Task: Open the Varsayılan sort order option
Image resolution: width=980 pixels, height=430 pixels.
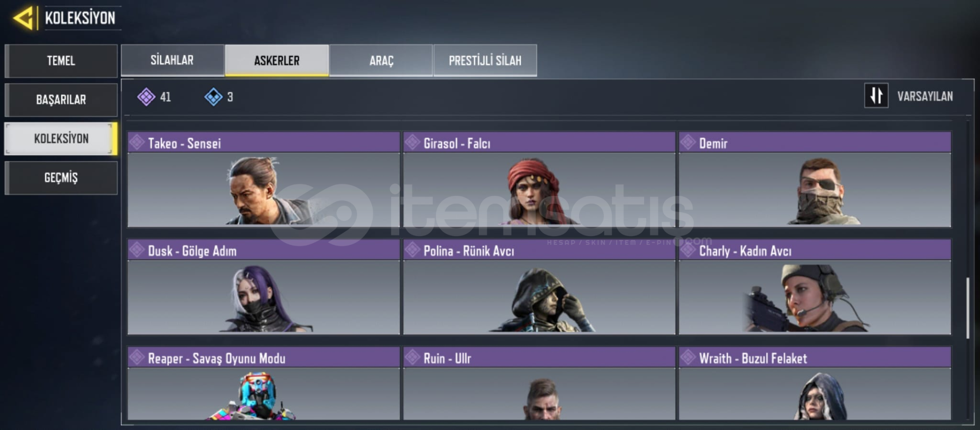Action: [x=925, y=96]
